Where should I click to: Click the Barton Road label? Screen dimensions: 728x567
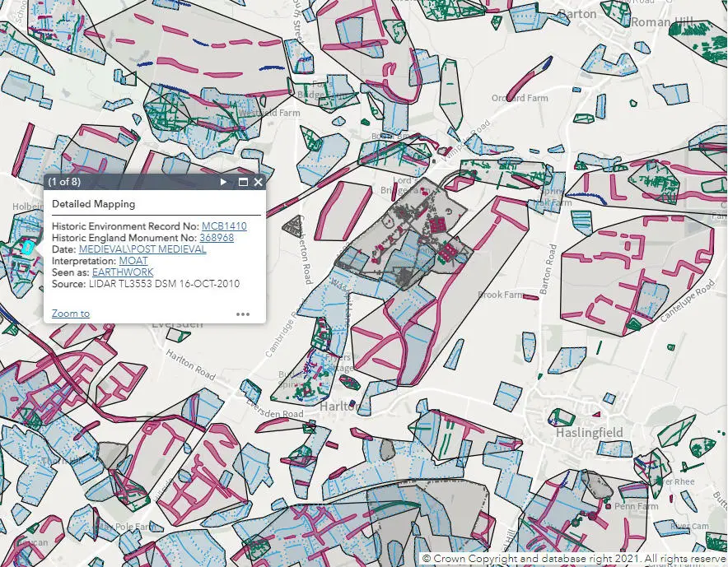(x=548, y=269)
